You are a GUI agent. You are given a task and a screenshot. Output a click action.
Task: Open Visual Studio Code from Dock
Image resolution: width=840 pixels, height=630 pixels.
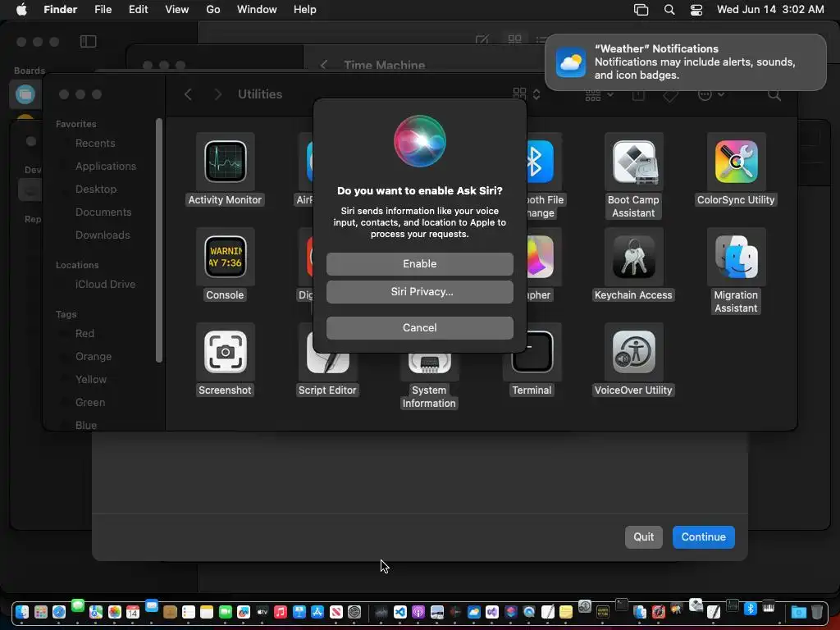pyautogui.click(x=399, y=612)
